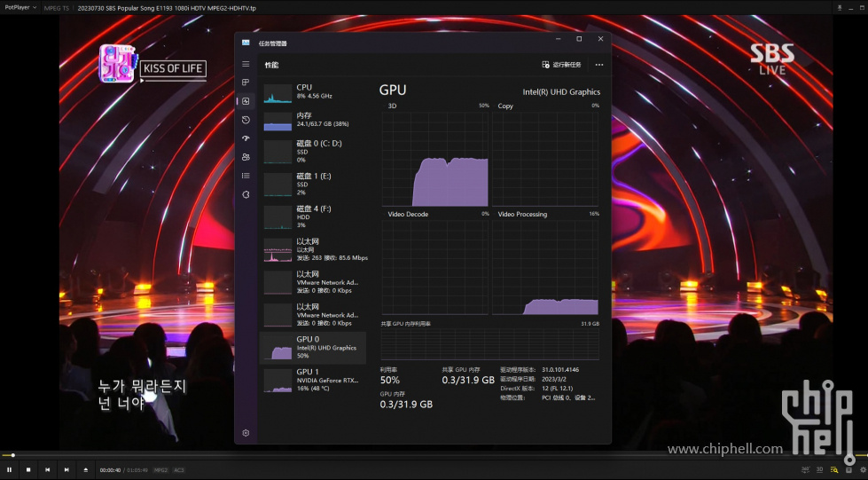Click the 3D engine usage graph
Screen dimensions: 868x480
[x=435, y=159]
